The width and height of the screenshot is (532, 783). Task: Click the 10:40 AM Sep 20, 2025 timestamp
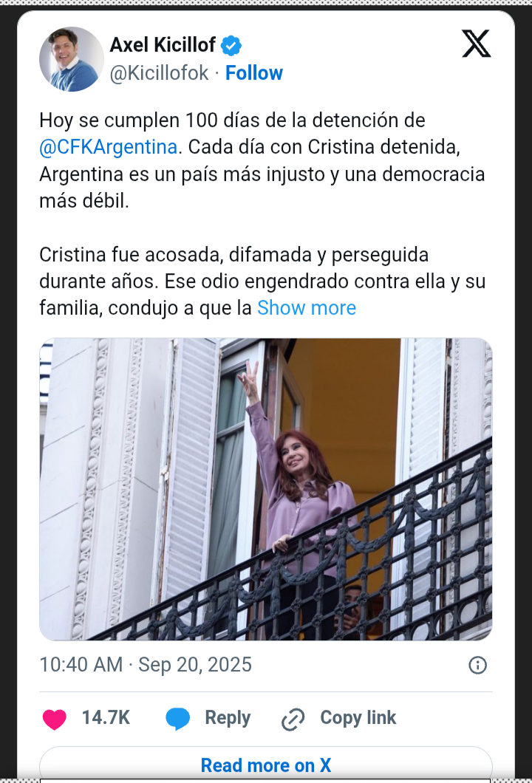pyautogui.click(x=146, y=665)
